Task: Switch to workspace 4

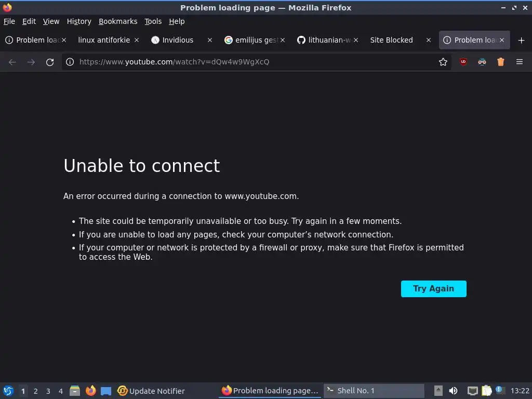Action: (x=61, y=391)
